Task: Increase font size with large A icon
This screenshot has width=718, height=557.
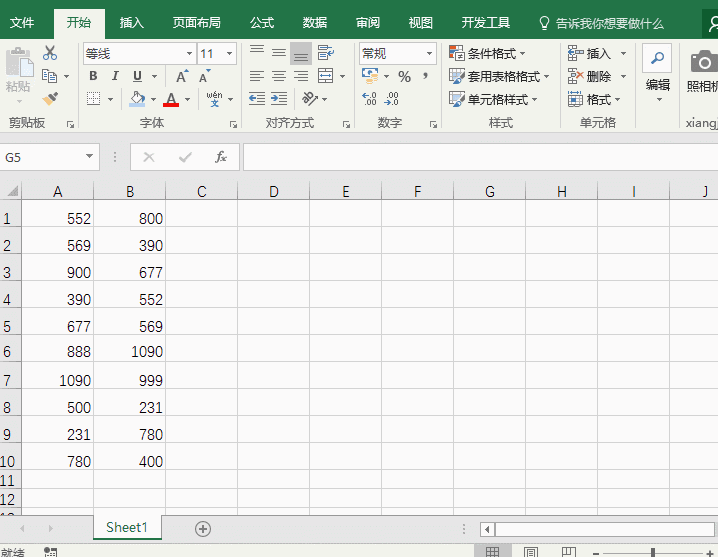Action: point(182,76)
